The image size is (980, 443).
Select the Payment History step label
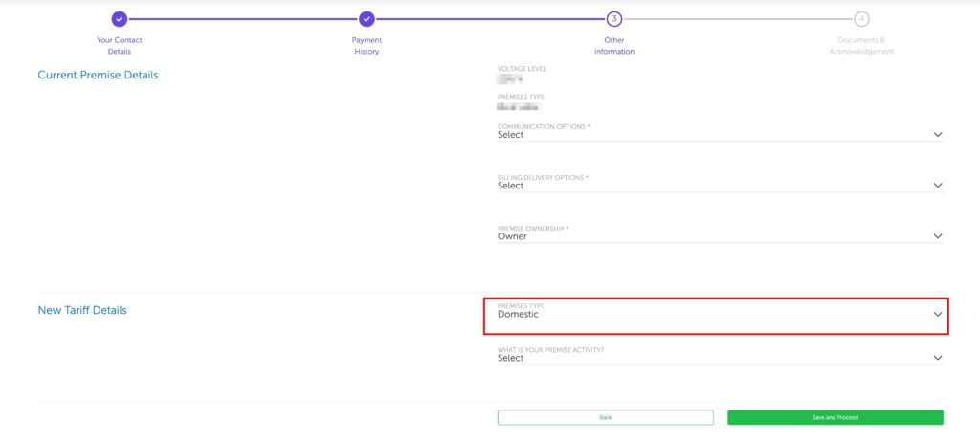click(x=367, y=46)
